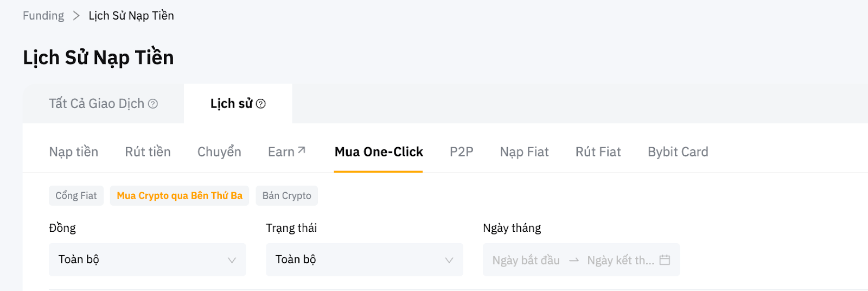Select the Nạp tiền tab

point(74,152)
